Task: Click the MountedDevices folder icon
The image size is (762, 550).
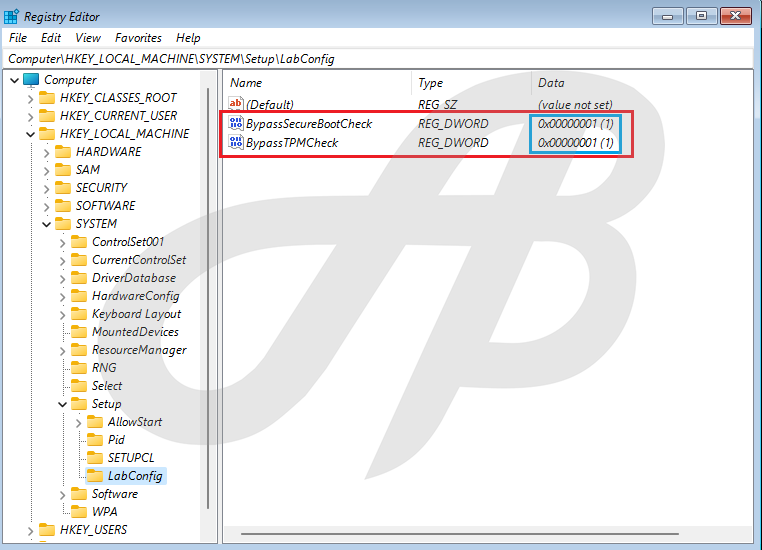Action: pos(79,331)
